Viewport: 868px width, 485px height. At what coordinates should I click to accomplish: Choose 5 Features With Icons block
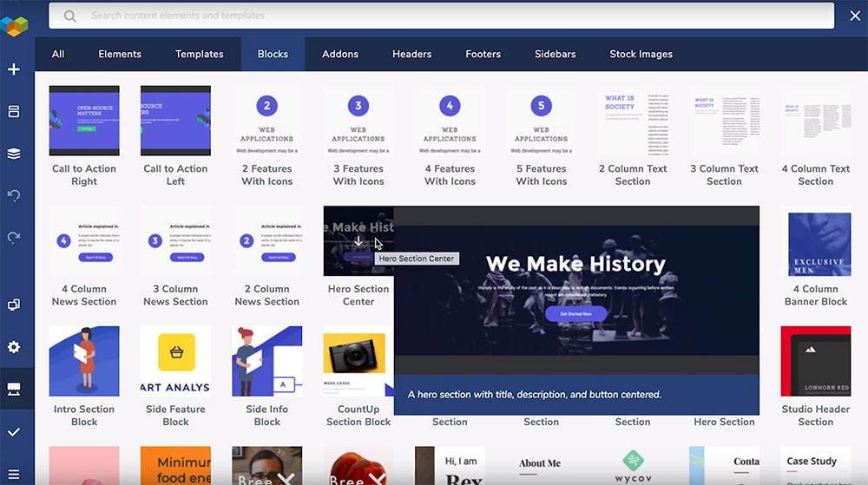[542, 121]
